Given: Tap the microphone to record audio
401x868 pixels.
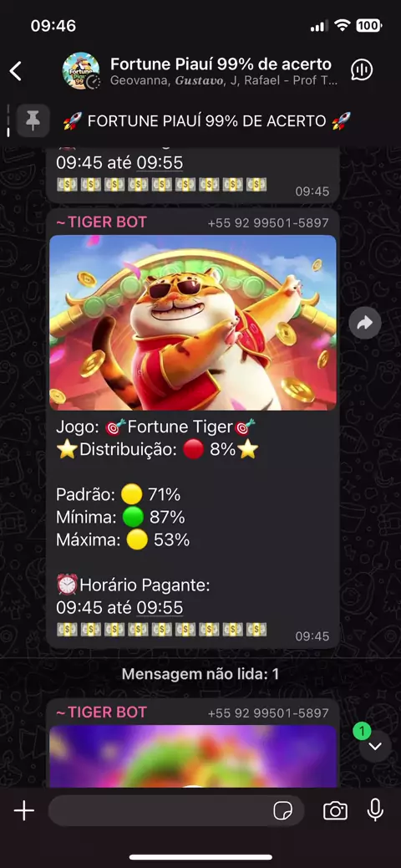Looking at the screenshot, I should pos(375,810).
